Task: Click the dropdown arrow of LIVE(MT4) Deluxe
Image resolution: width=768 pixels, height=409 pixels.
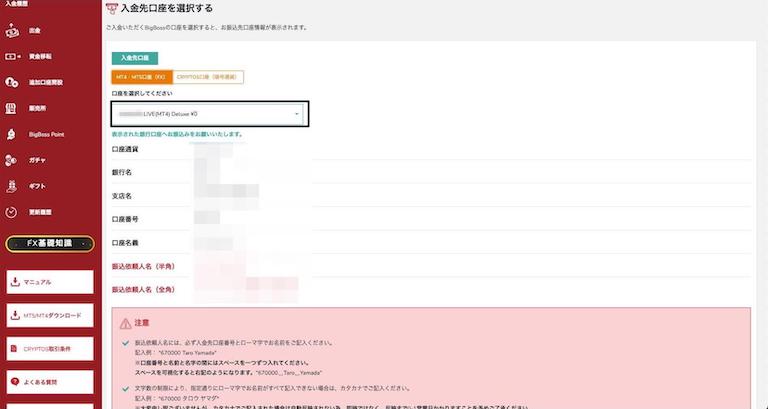Action: pos(297,114)
